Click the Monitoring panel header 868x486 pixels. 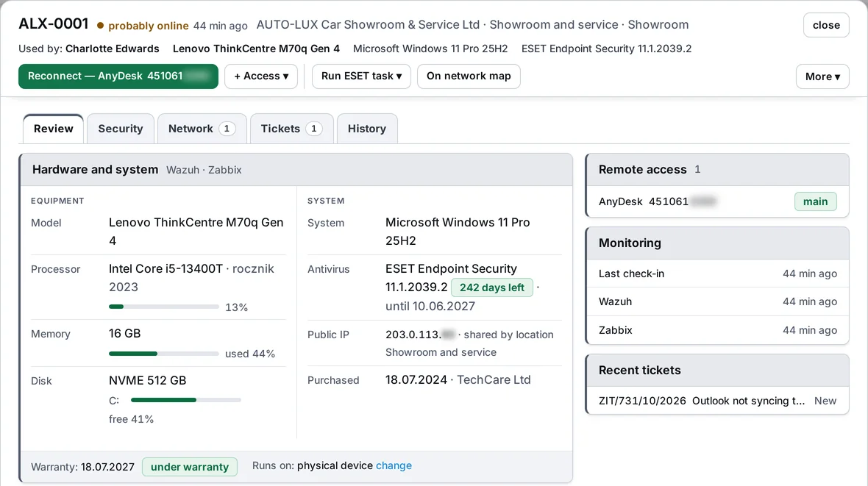(717, 243)
